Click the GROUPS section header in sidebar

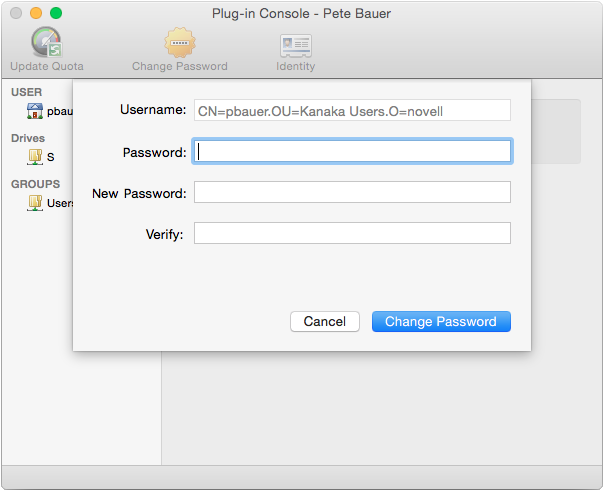[35, 184]
